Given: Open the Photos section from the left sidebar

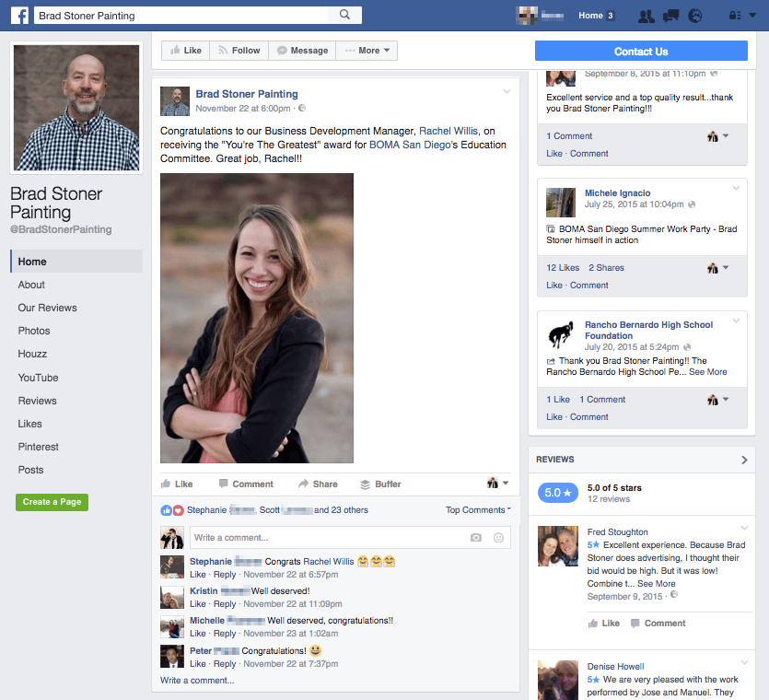Looking at the screenshot, I should (34, 331).
